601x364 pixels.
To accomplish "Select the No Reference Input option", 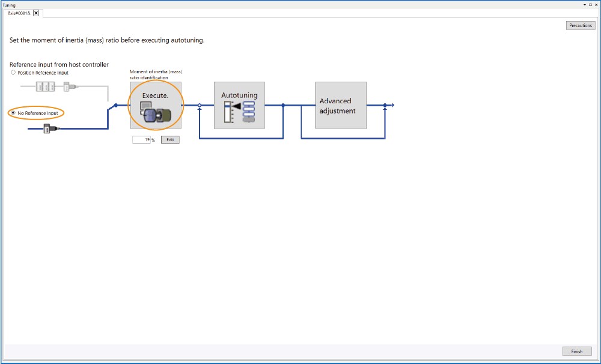I will coord(13,113).
